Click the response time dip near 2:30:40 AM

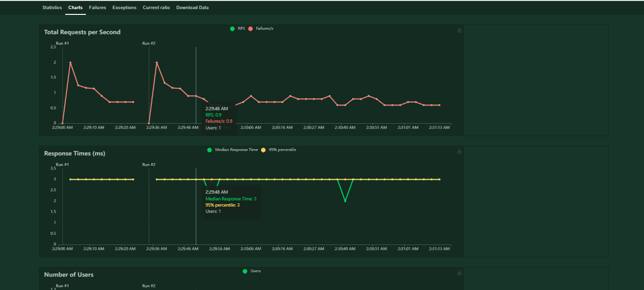(345, 201)
